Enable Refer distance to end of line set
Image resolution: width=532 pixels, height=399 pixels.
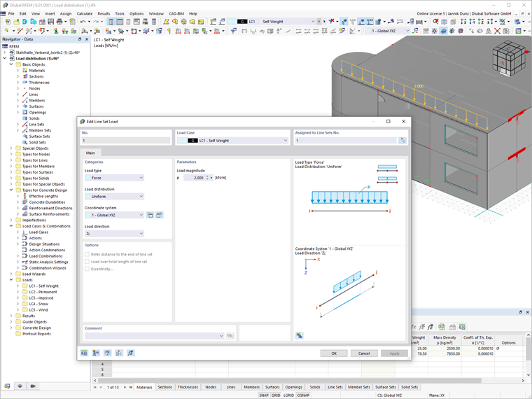87,254
